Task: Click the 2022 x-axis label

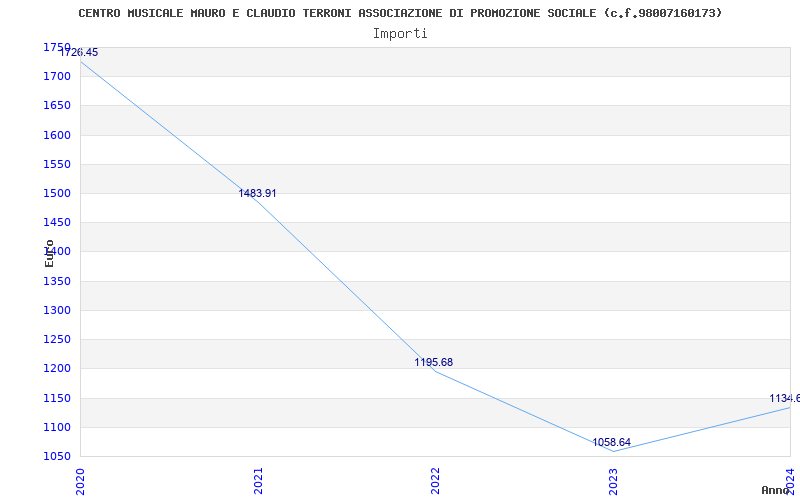Action: pos(435,481)
